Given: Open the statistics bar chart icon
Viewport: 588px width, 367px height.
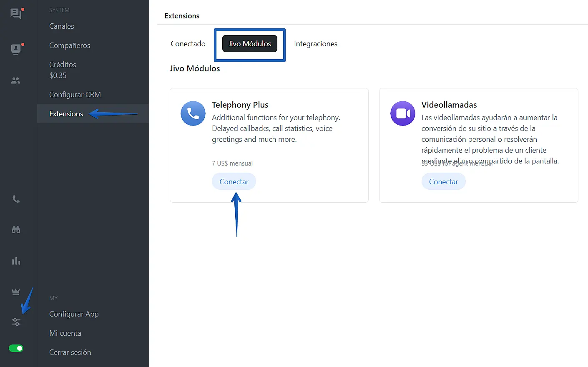Looking at the screenshot, I should (x=16, y=261).
